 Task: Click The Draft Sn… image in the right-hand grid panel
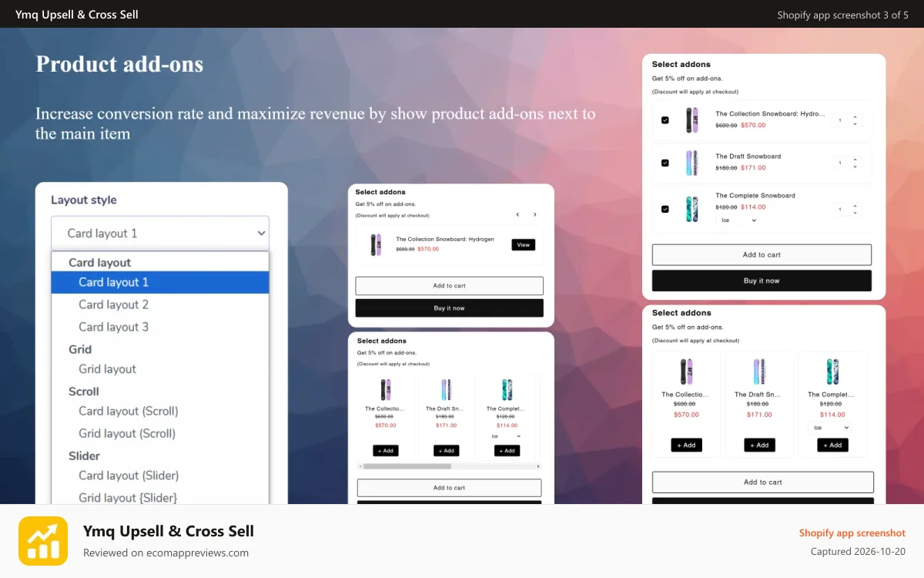pyautogui.click(x=759, y=371)
